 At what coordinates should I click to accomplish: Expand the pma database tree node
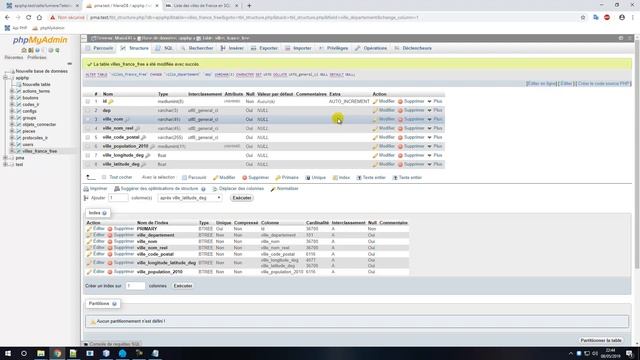[6, 158]
